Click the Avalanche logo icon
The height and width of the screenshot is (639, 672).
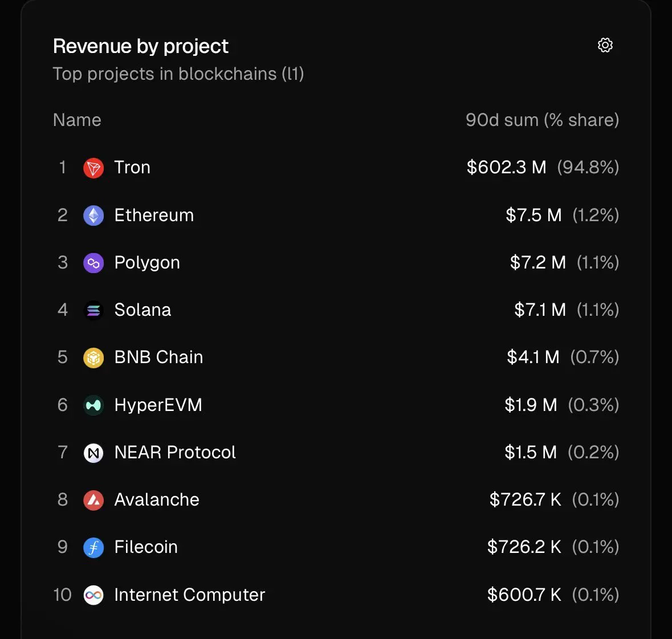[93, 500]
